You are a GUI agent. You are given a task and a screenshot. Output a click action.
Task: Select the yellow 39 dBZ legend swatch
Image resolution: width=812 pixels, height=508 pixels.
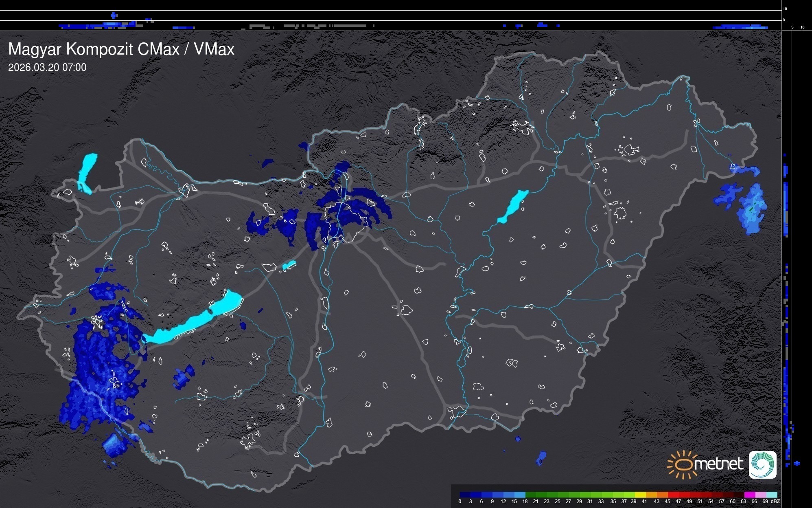coord(640,495)
